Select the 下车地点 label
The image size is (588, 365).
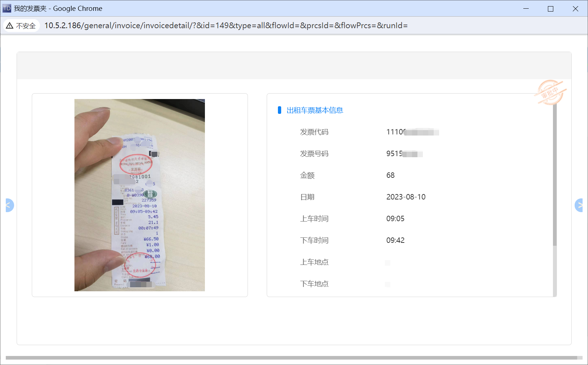(x=314, y=284)
